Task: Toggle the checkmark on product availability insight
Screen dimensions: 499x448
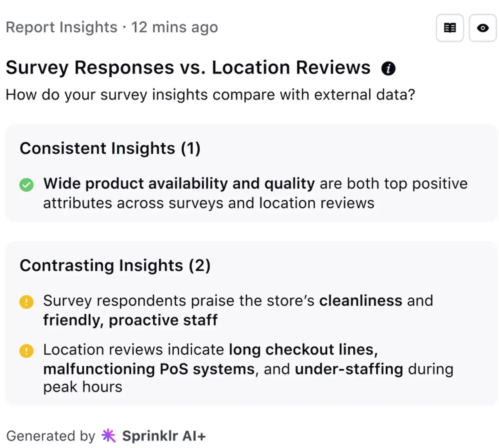Action: pos(27,184)
